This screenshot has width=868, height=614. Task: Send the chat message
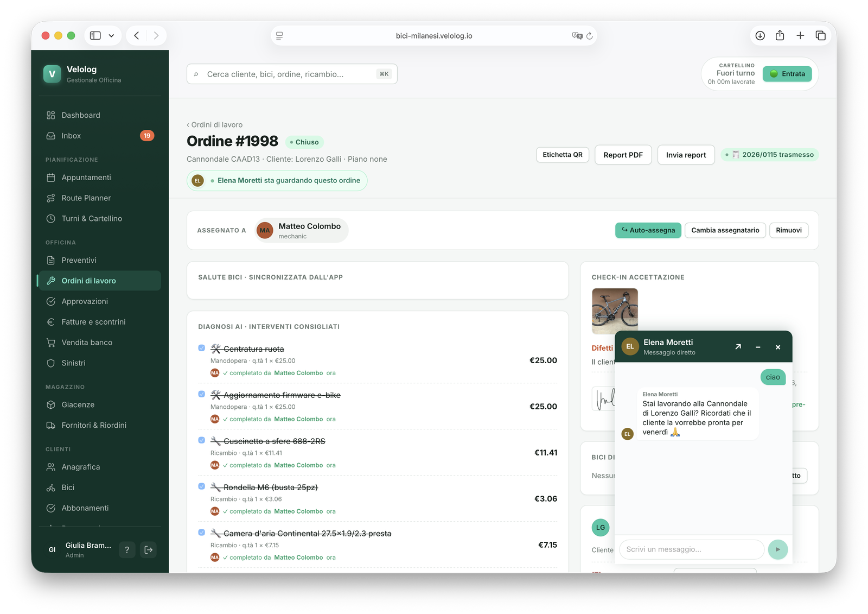click(778, 549)
